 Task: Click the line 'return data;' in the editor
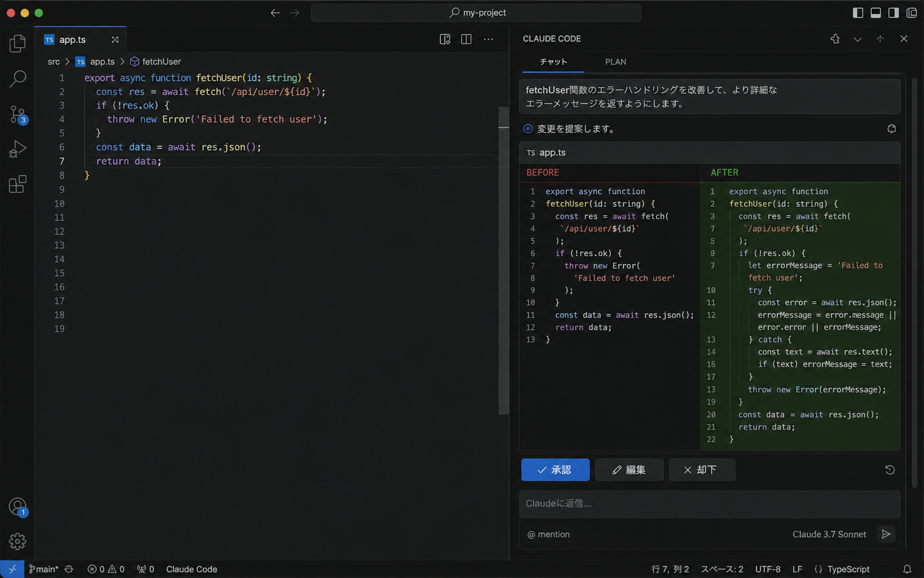tap(129, 161)
